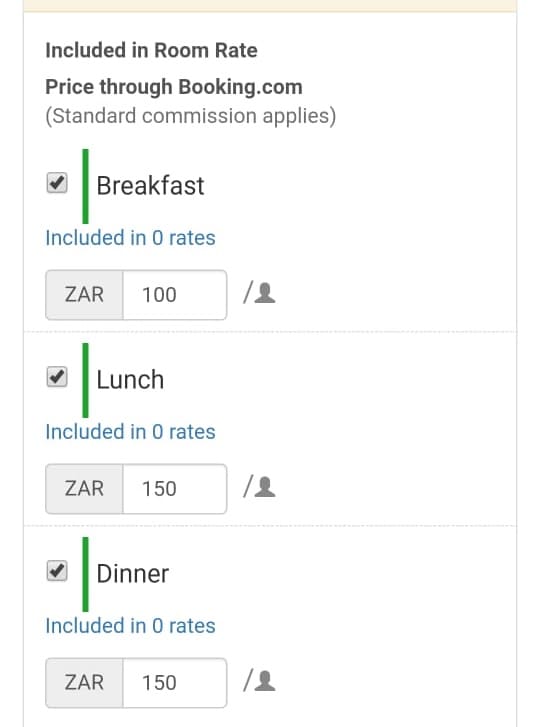Focus the Lunch price field showing 150

pos(175,489)
